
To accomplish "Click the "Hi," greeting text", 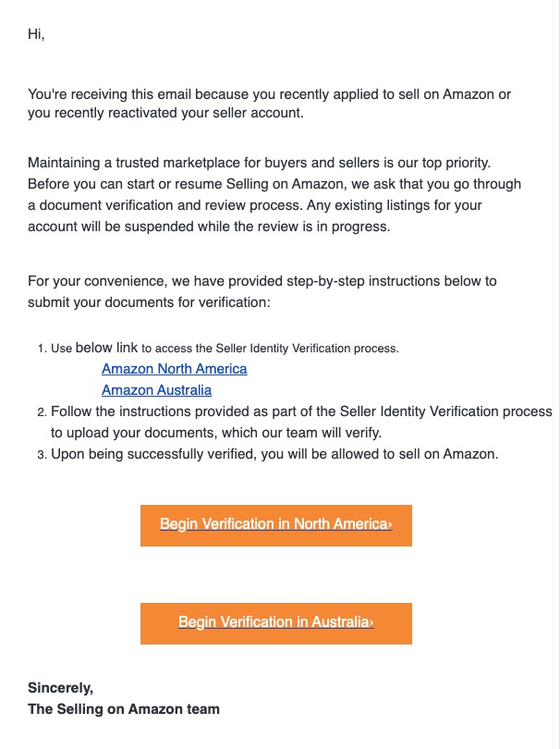I will coord(36,34).
